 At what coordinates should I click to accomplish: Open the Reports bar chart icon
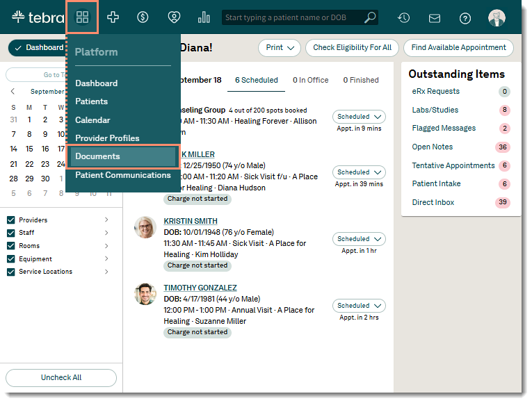pos(204,17)
